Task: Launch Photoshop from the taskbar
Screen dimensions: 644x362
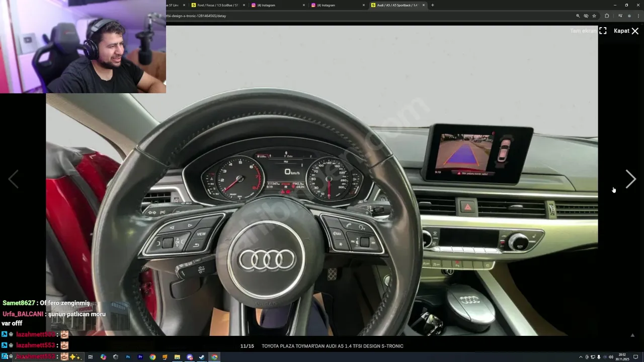Action: [128, 357]
